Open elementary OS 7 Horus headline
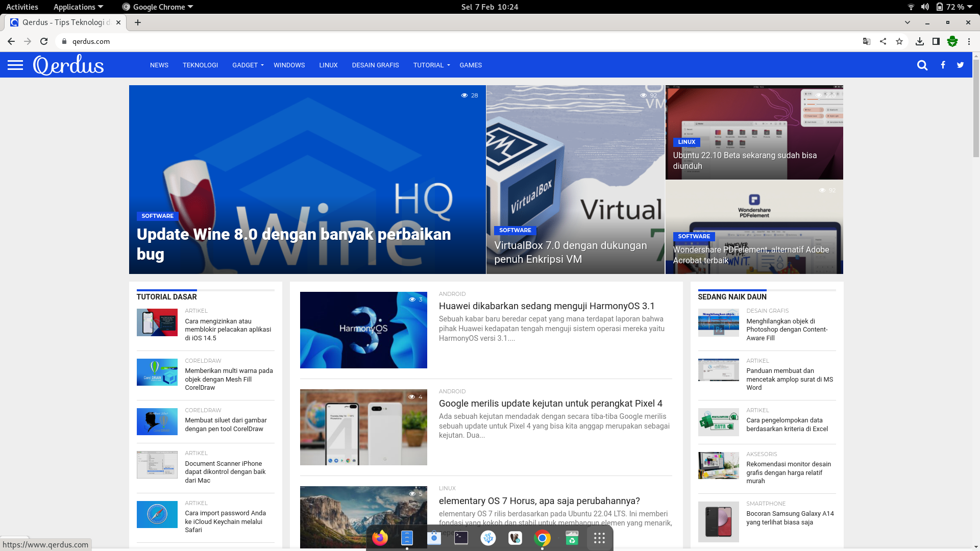This screenshot has height=551, width=980. click(x=539, y=501)
